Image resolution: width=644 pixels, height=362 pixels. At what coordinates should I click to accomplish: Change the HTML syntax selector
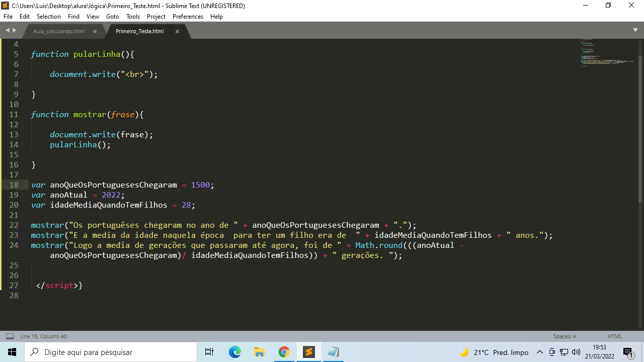[615, 336]
